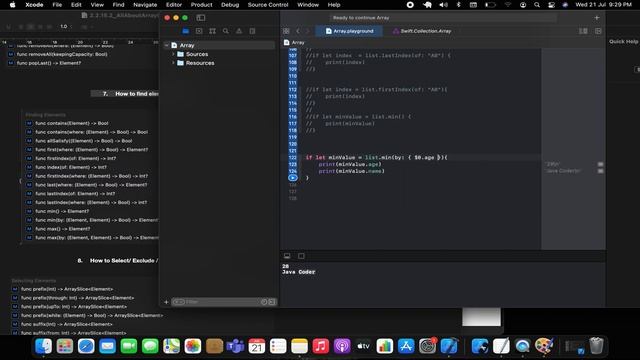This screenshot has width=640, height=360.
Task: Open the sound volume menu
Action: point(443,5)
